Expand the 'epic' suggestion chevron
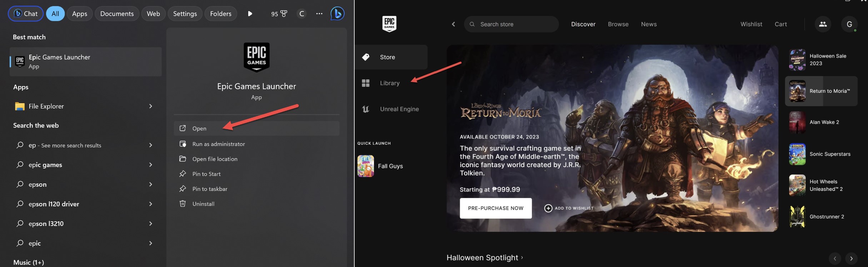868x267 pixels. (151, 243)
